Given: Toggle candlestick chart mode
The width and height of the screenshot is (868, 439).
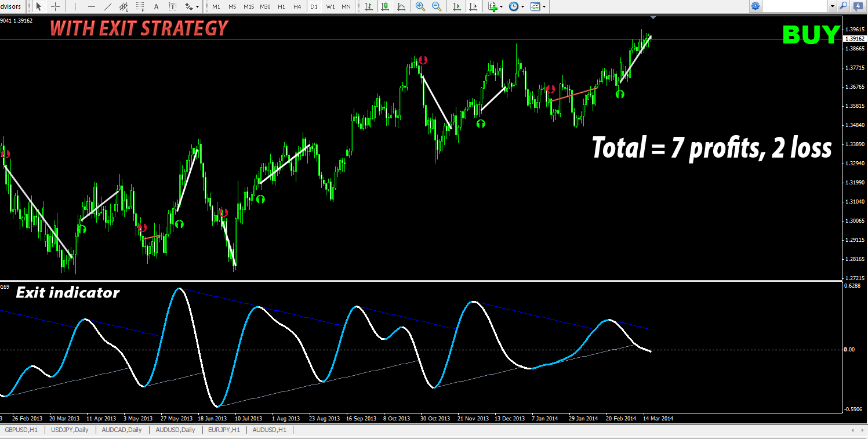Looking at the screenshot, I should (x=384, y=6).
